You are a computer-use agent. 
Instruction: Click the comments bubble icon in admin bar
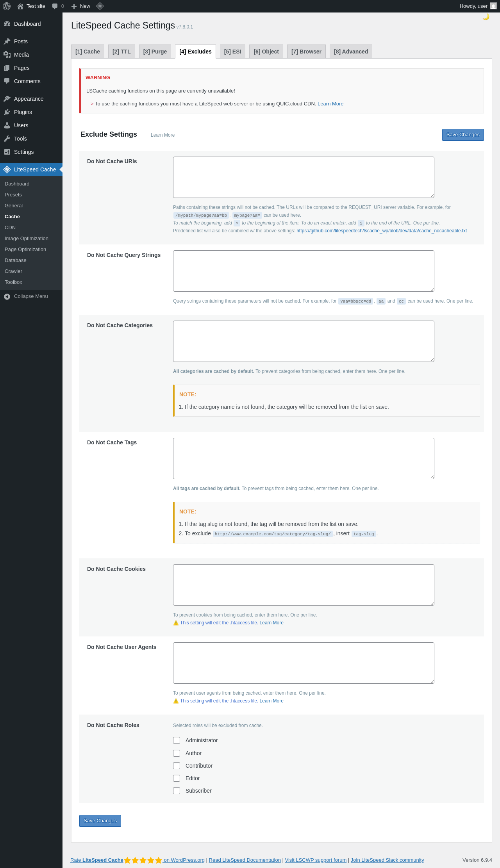tap(55, 6)
